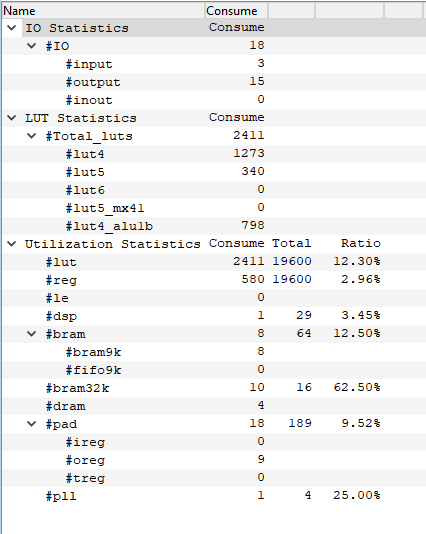Screen dimensions: 426x534
Task: Click the Consume column header
Action: tap(237, 11)
